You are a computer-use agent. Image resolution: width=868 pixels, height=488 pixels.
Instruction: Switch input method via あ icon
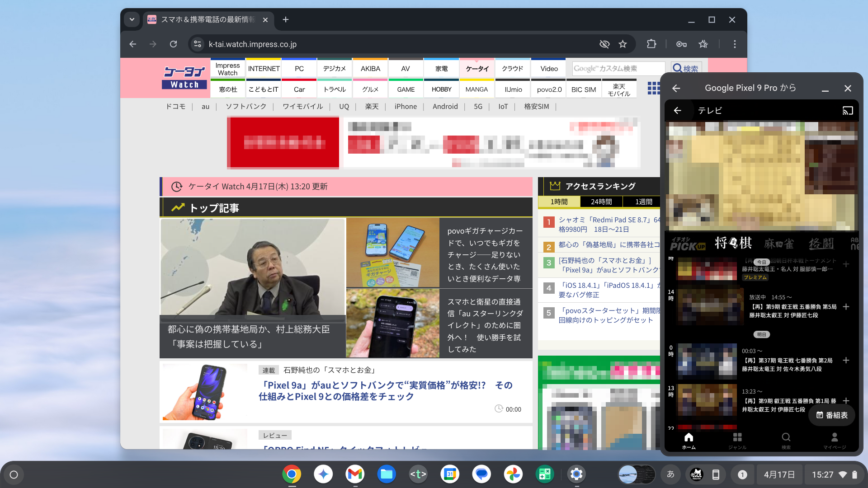[x=670, y=474]
